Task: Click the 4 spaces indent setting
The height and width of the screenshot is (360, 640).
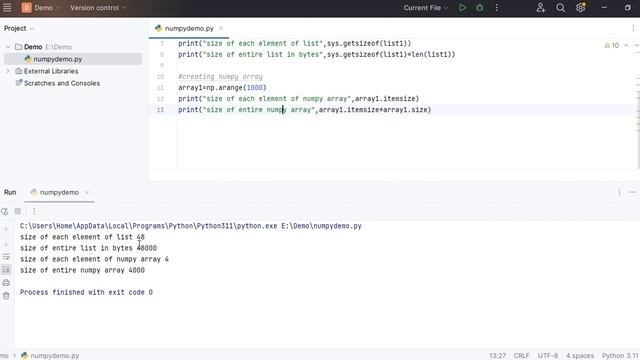Action: click(x=580, y=356)
